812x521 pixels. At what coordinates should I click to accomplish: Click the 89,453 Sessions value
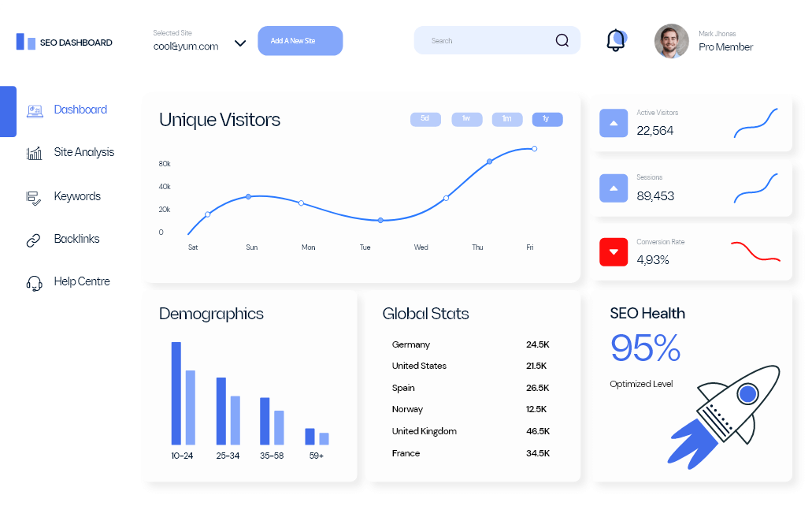coord(655,196)
